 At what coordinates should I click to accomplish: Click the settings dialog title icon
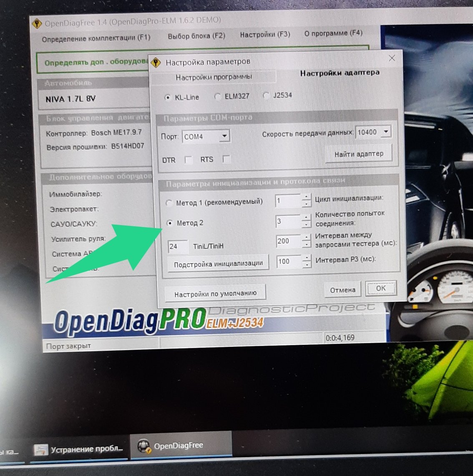[156, 63]
